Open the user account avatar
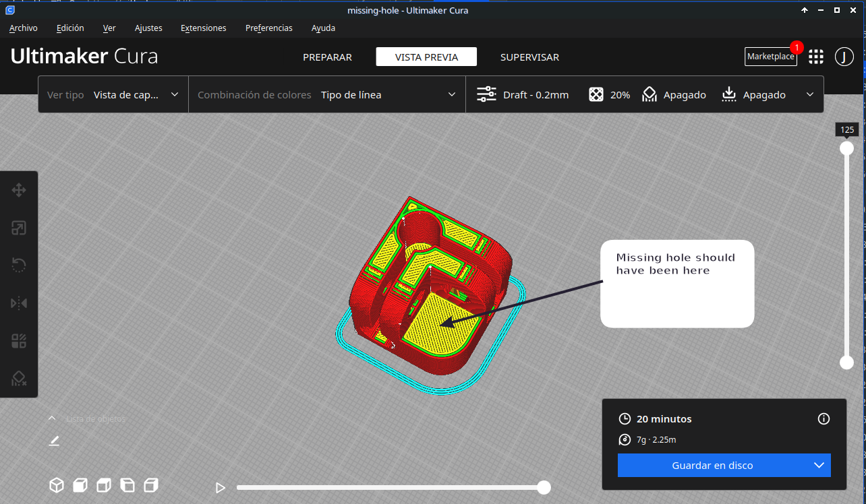The image size is (866, 504). [x=844, y=57]
